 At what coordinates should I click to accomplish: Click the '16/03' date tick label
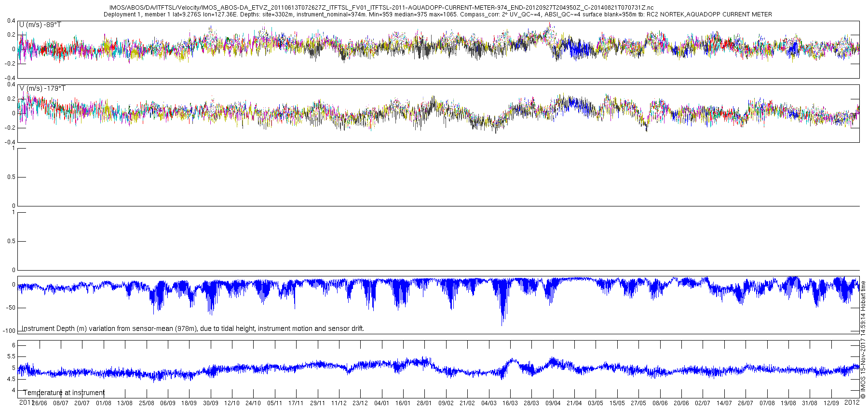coord(510,403)
